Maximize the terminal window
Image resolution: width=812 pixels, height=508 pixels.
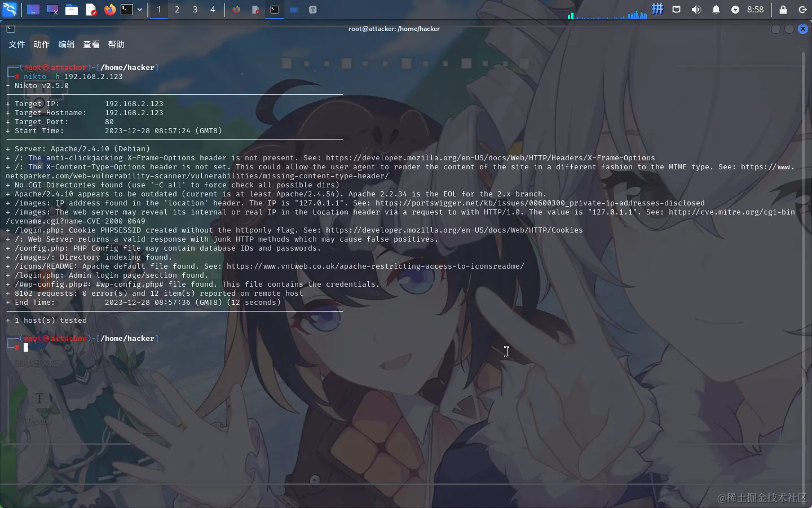pos(789,29)
